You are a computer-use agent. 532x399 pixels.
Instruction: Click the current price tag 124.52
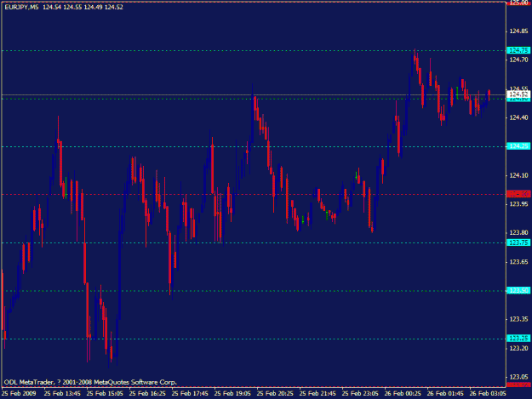518,94
